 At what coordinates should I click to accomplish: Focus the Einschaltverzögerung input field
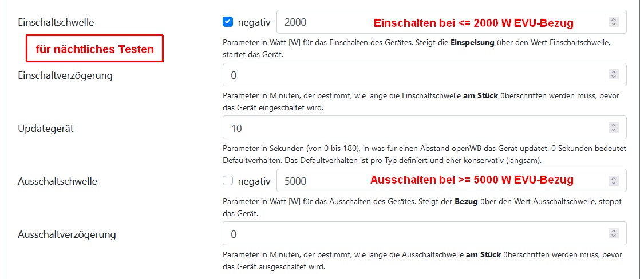[x=412, y=75]
